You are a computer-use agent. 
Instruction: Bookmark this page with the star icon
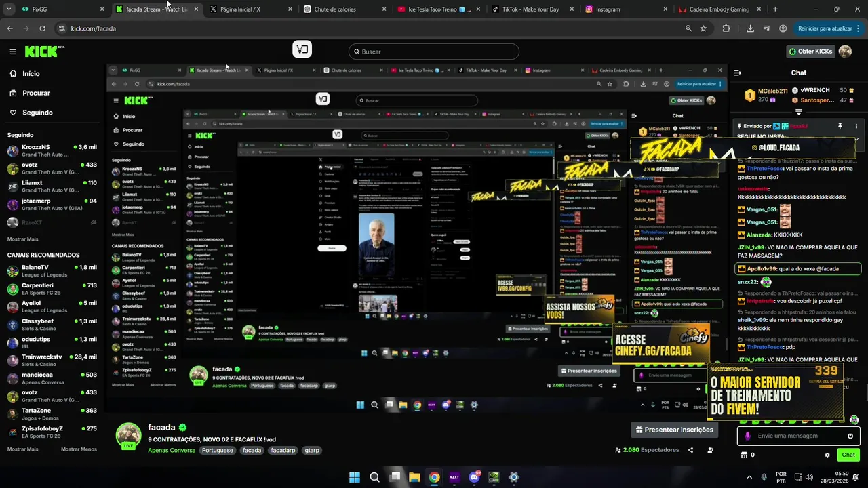pos(703,28)
